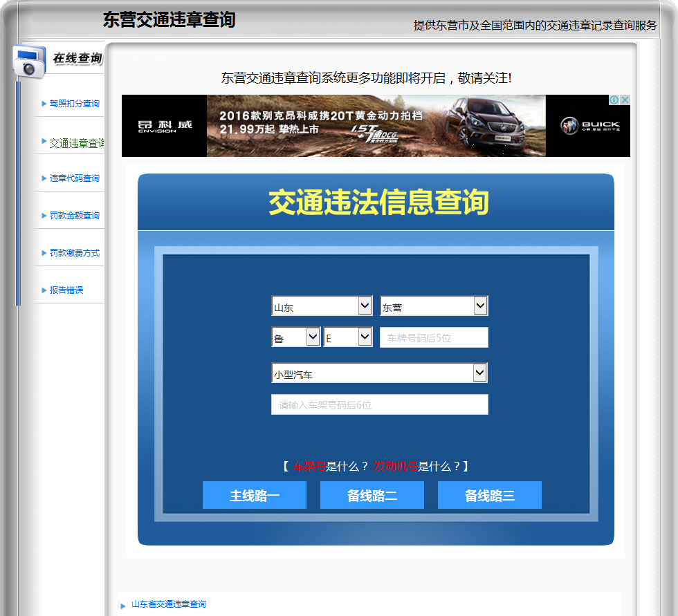
Task: Open the 报告错误 sidebar link
Action: click(66, 290)
